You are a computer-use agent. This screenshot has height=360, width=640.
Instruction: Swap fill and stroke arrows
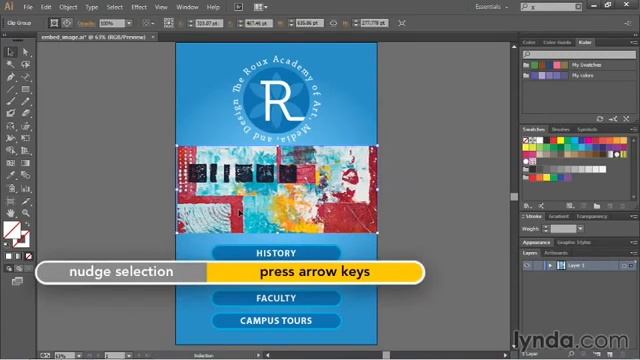pyautogui.click(x=28, y=224)
